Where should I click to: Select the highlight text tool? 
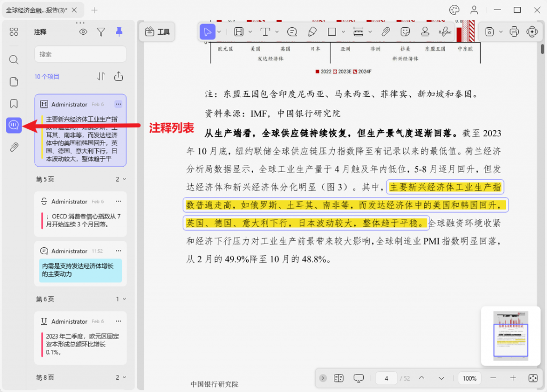(x=239, y=32)
